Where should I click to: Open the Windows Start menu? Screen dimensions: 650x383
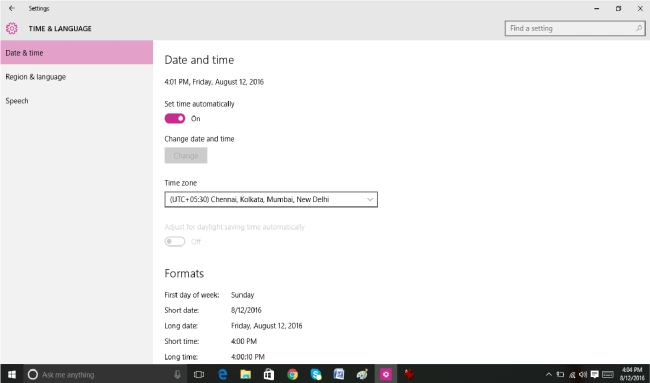click(x=12, y=375)
